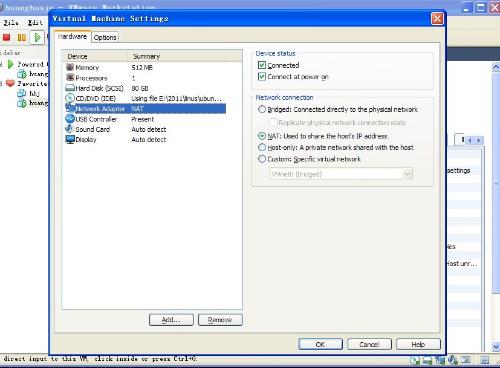
Task: Click the CD/DVD (IDE) disc icon
Action: click(x=70, y=98)
